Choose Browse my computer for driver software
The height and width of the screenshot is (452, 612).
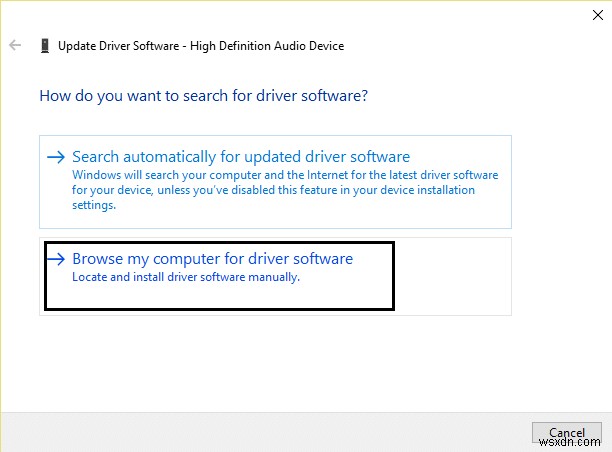pos(275,276)
